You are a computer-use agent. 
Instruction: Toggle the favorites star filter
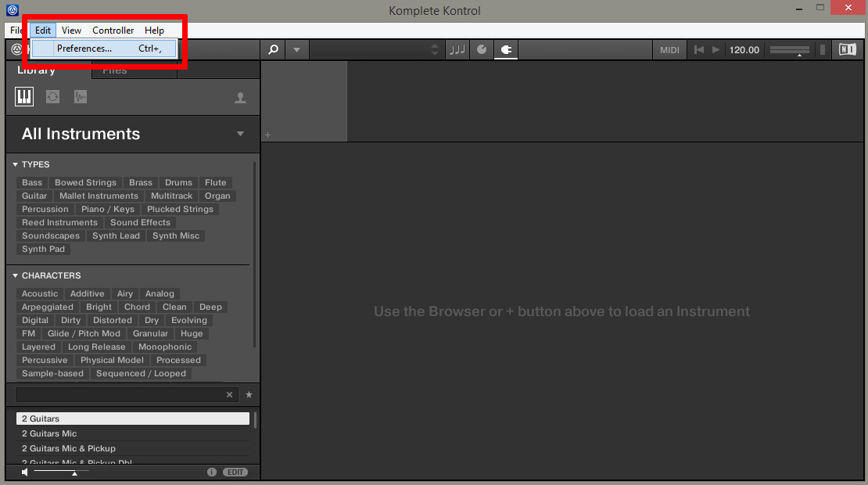pos(249,395)
